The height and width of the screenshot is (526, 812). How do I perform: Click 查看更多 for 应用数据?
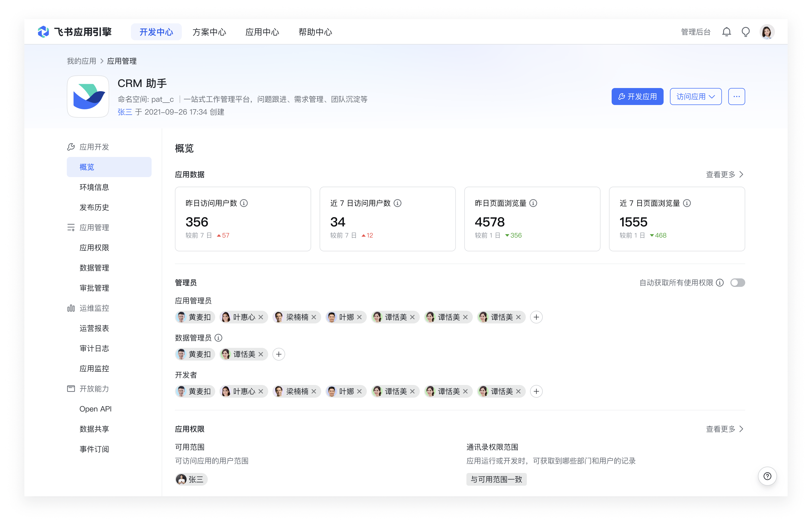point(724,174)
